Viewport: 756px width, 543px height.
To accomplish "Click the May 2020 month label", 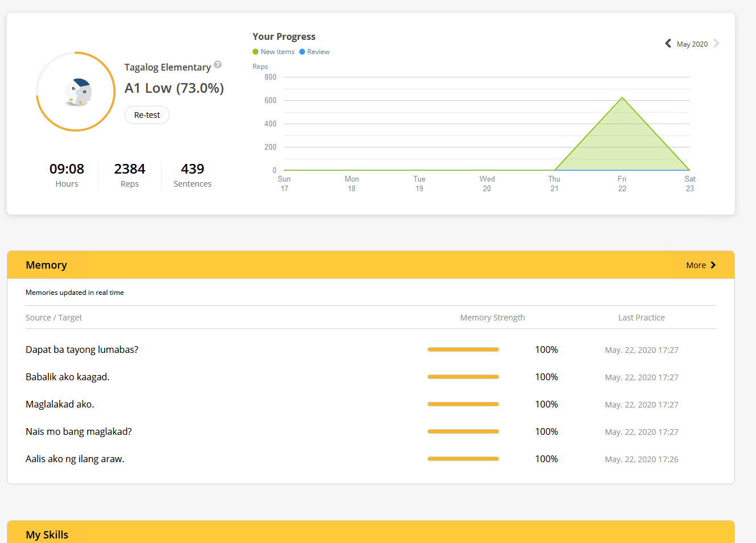I will (x=692, y=44).
